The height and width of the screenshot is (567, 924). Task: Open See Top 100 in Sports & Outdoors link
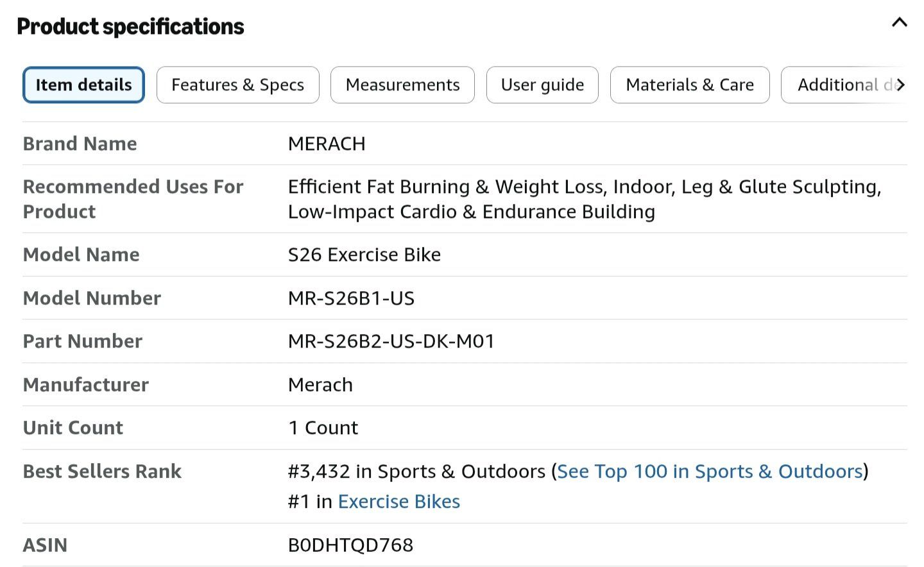(x=710, y=471)
